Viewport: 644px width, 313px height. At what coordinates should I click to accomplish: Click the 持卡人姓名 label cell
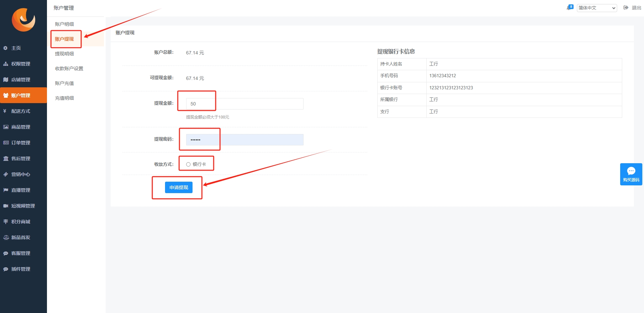tap(402, 64)
